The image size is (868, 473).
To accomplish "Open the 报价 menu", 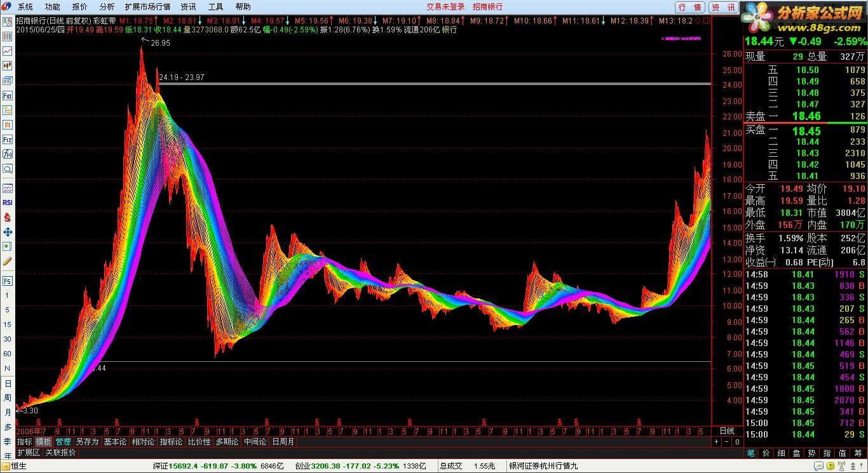I will pos(80,7).
